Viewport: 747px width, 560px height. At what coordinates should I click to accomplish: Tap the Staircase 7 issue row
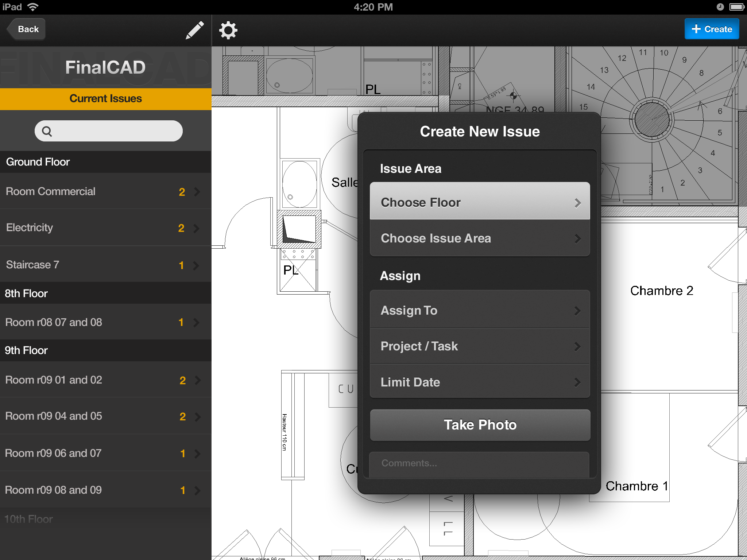(106, 264)
